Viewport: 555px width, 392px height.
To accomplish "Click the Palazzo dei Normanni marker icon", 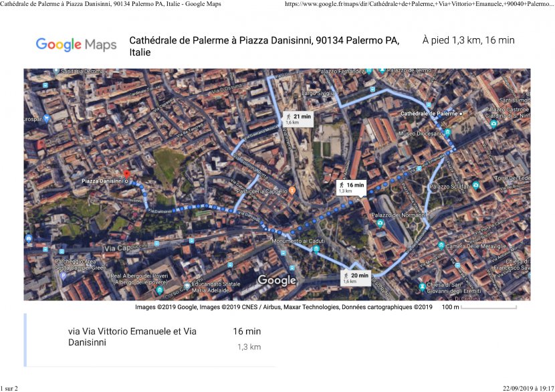I will pos(380,223).
